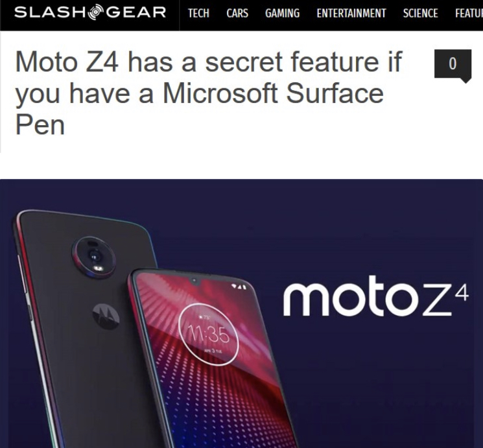Click the rear camera module on the phone
This screenshot has height=448, width=483.
coord(93,257)
